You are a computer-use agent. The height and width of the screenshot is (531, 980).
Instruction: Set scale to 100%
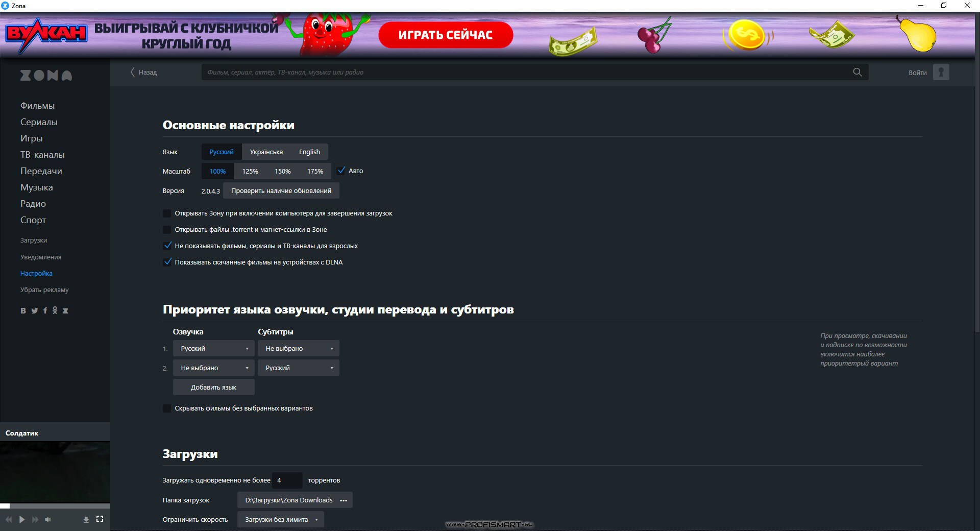(x=217, y=171)
